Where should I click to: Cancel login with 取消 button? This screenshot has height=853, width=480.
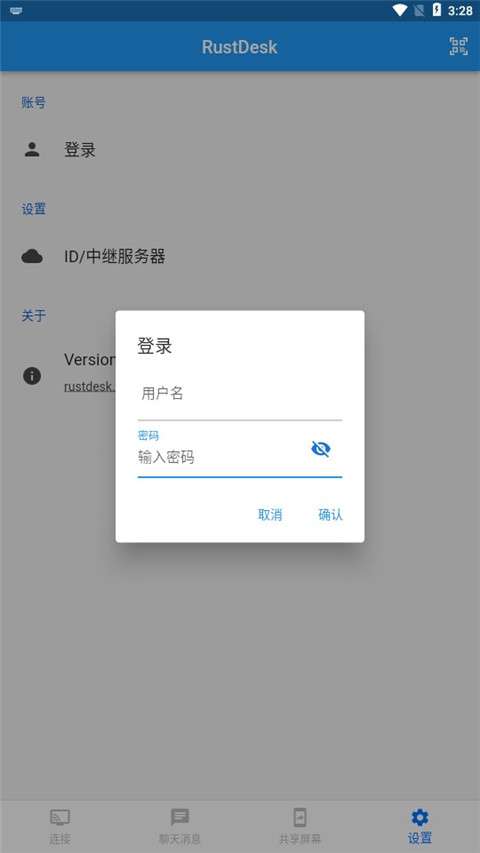(x=270, y=515)
